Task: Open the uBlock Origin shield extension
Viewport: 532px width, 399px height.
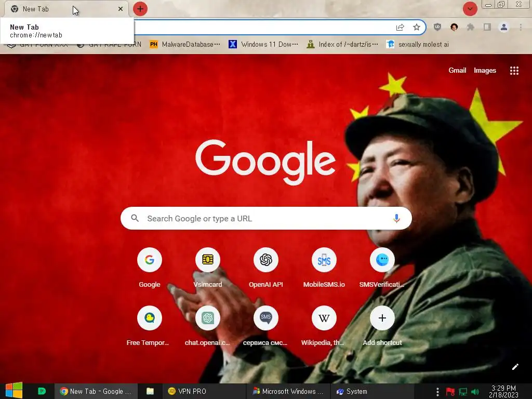Action: point(437,28)
